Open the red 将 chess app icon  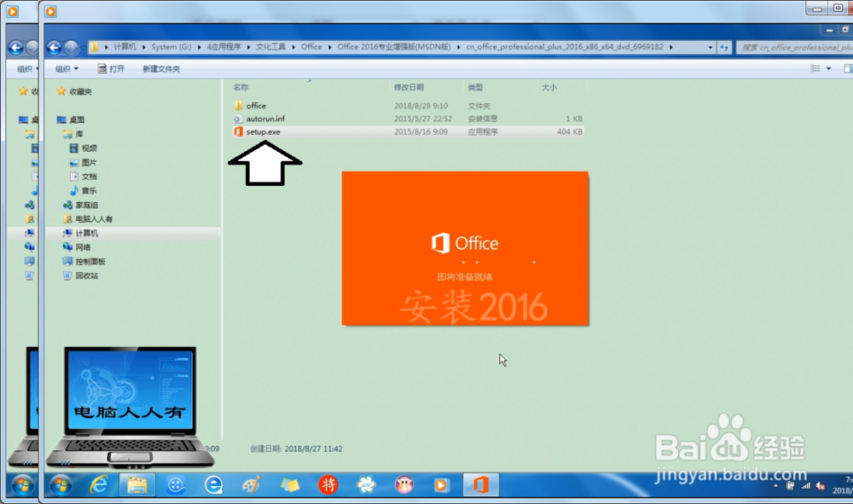[x=328, y=485]
